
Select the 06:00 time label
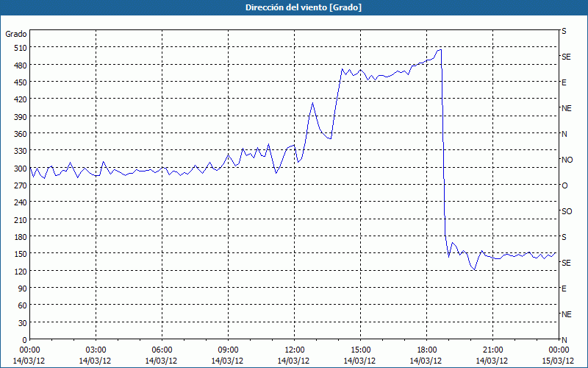162,350
